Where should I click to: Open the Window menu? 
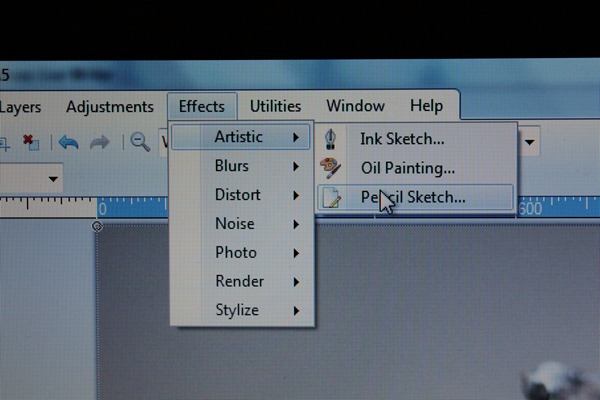coord(355,106)
